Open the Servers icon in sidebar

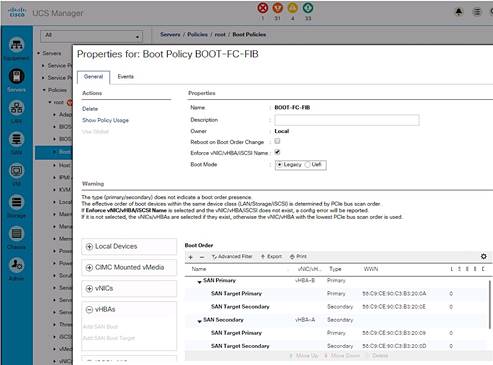pos(17,76)
